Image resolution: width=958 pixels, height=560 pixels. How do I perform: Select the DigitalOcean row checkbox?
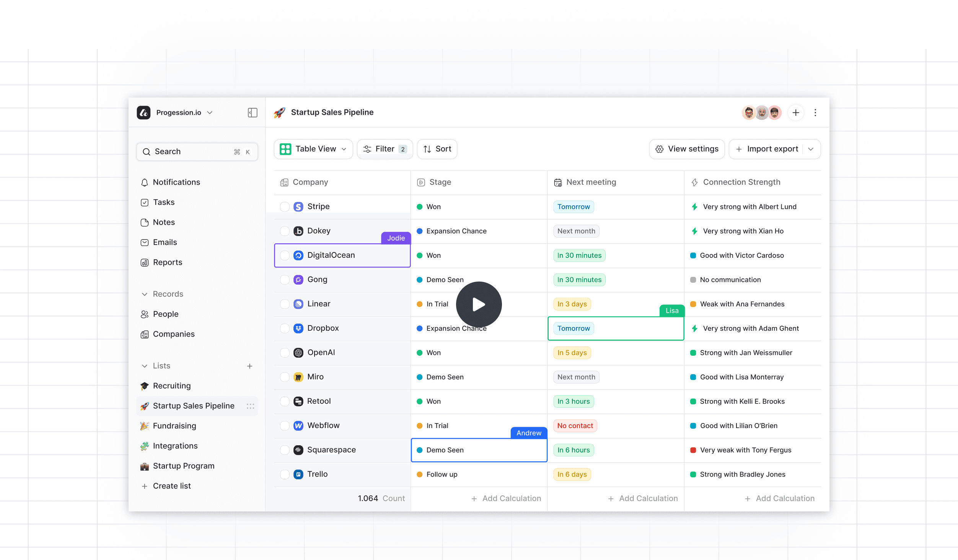[285, 255]
